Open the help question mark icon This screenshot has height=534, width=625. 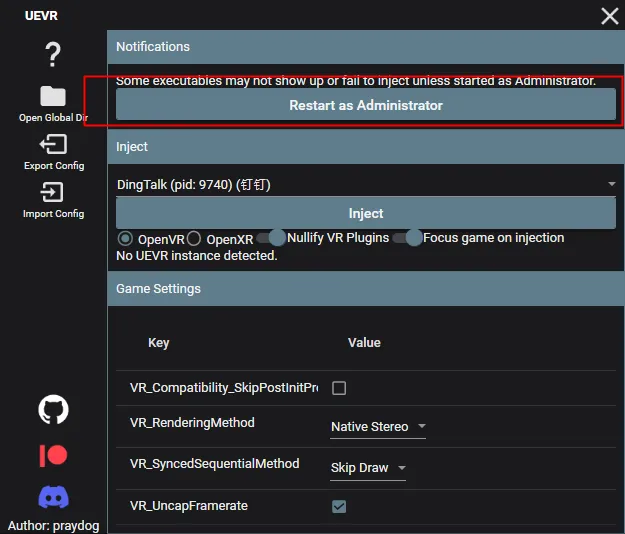point(53,55)
